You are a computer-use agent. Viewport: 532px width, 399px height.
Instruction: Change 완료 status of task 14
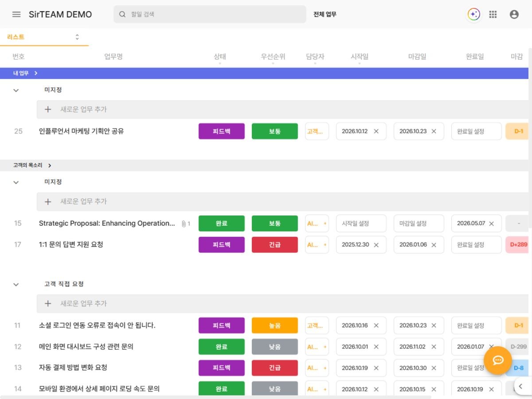222,389
